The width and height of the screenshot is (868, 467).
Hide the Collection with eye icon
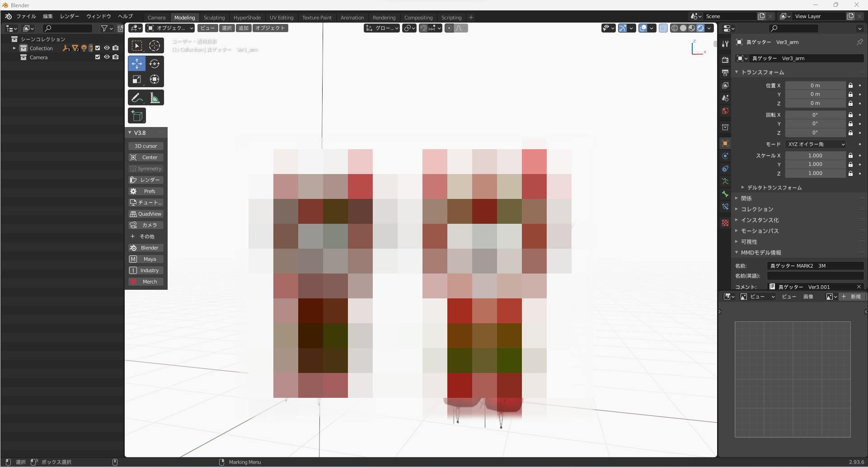pyautogui.click(x=107, y=48)
